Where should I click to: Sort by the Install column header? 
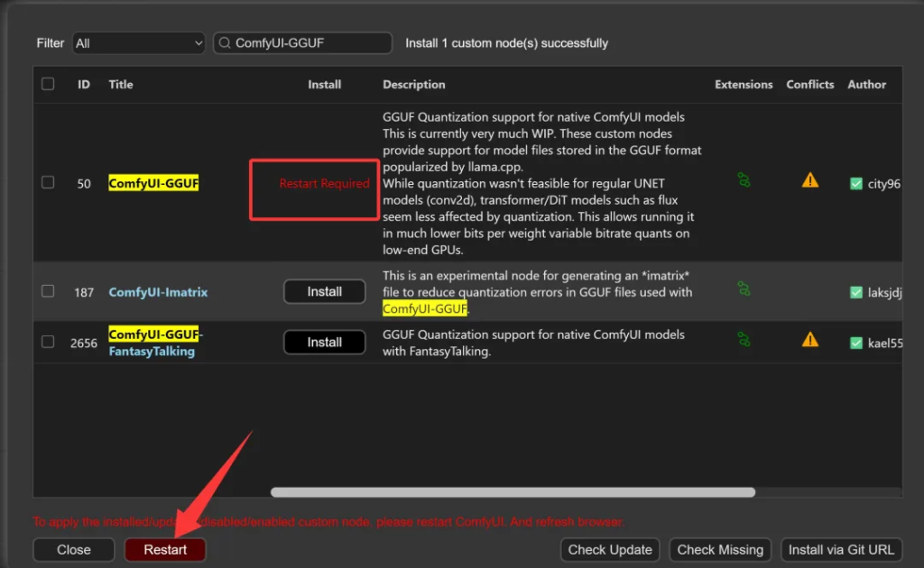324,85
